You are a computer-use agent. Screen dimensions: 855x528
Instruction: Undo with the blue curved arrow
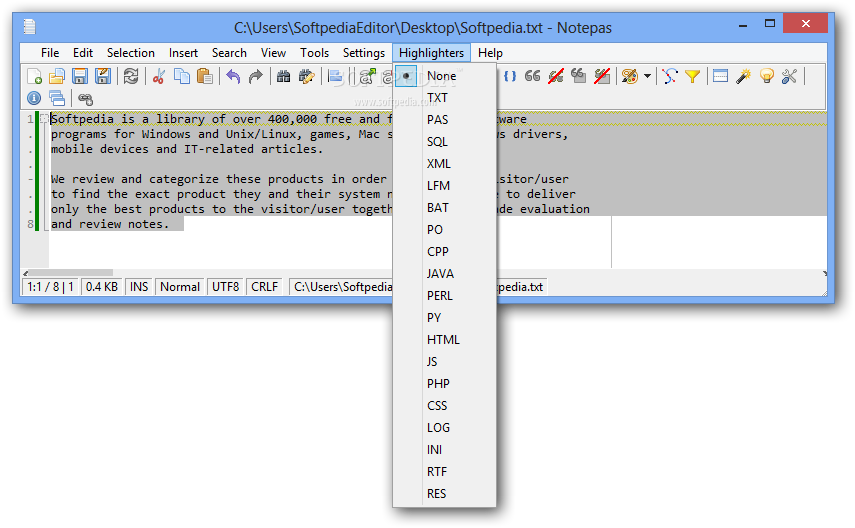233,76
